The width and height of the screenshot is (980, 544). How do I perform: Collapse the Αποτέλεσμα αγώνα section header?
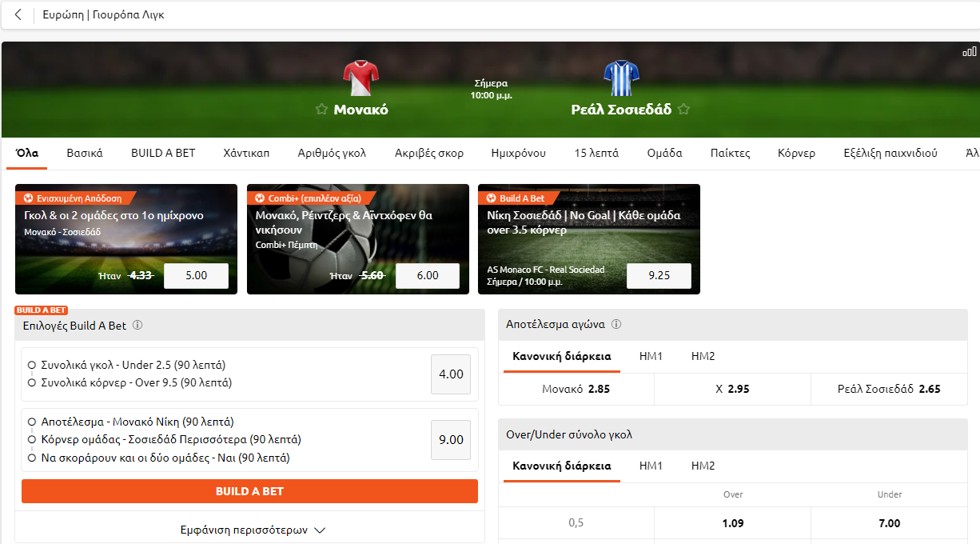point(732,325)
